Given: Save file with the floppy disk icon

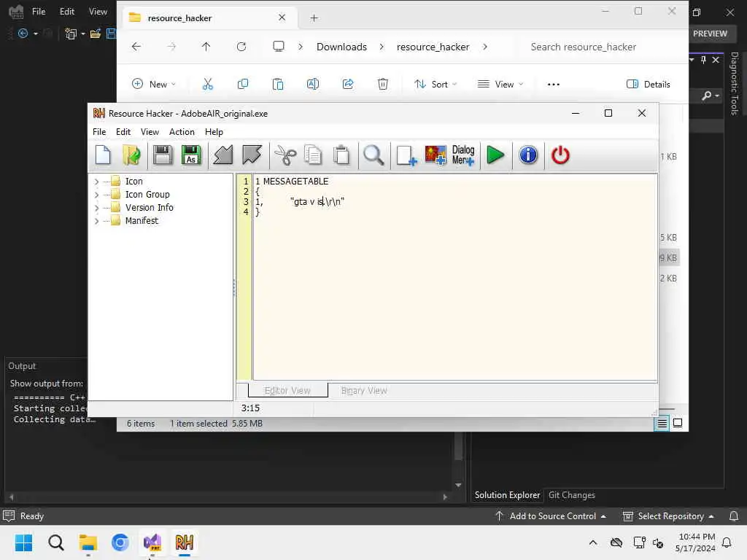Looking at the screenshot, I should 163,155.
